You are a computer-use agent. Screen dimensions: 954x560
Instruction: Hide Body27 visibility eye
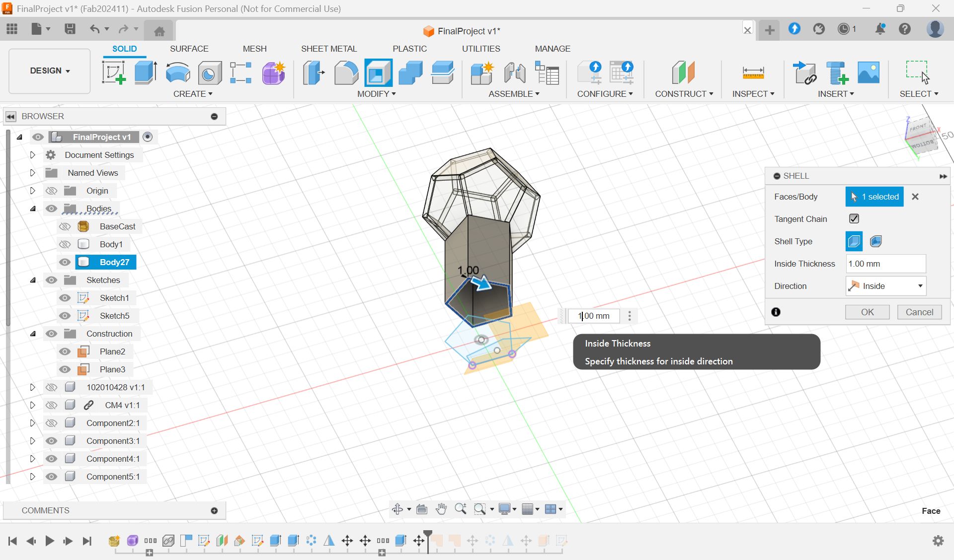click(65, 262)
